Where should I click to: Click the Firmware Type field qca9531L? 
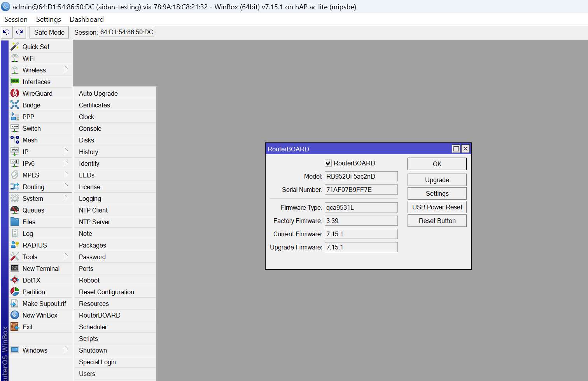[361, 207]
